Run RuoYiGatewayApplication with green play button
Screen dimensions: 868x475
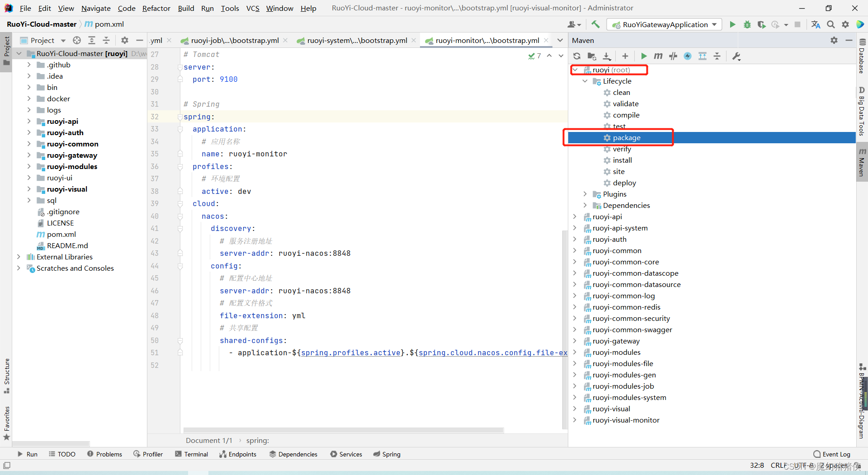tap(732, 24)
